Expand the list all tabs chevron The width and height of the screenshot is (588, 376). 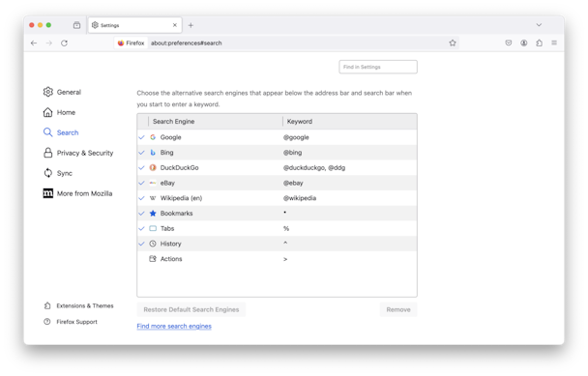tap(539, 25)
